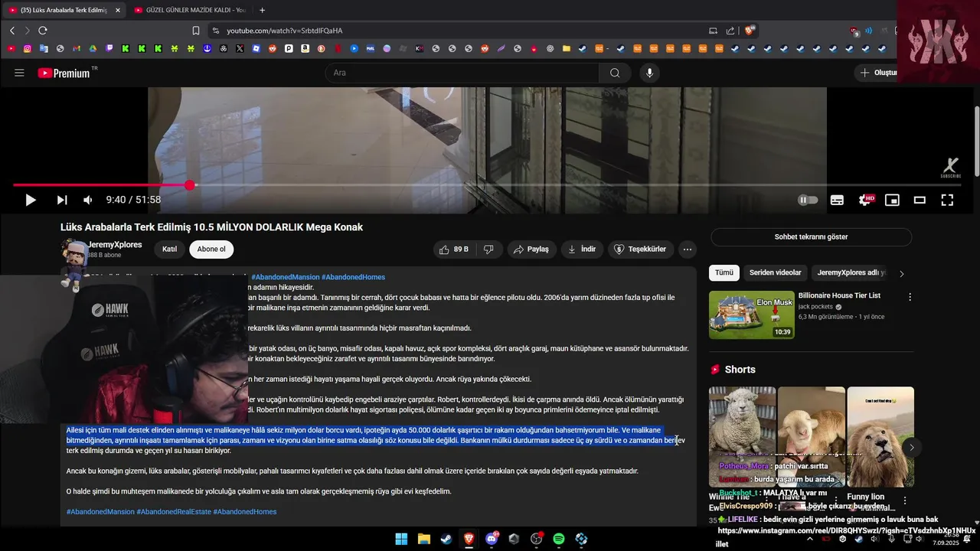The height and width of the screenshot is (551, 980).
Task: Select the Lüks Arabalarla Terk Edilmiş tab
Action: tap(64, 10)
